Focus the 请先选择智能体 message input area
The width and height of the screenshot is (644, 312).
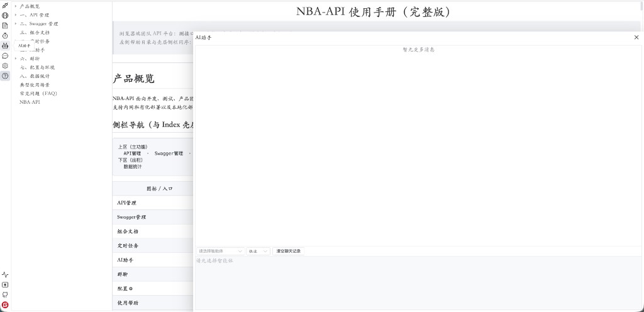418,283
